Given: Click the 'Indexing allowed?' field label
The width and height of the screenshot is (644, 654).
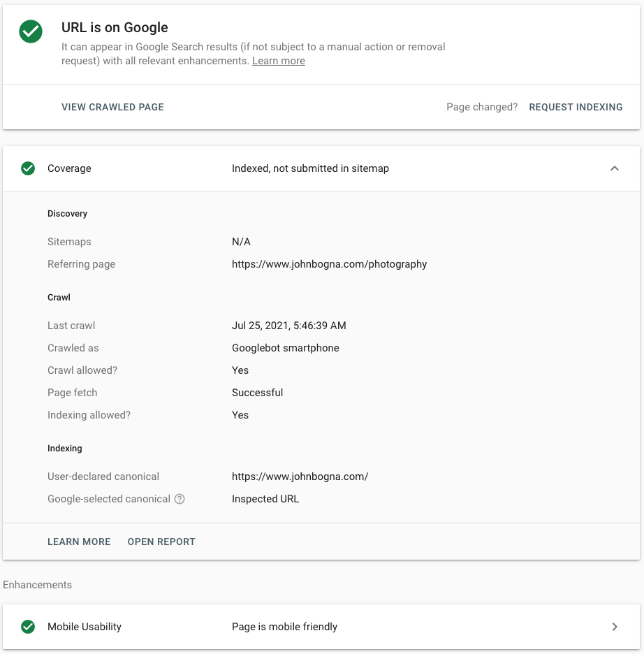Looking at the screenshot, I should coord(89,415).
